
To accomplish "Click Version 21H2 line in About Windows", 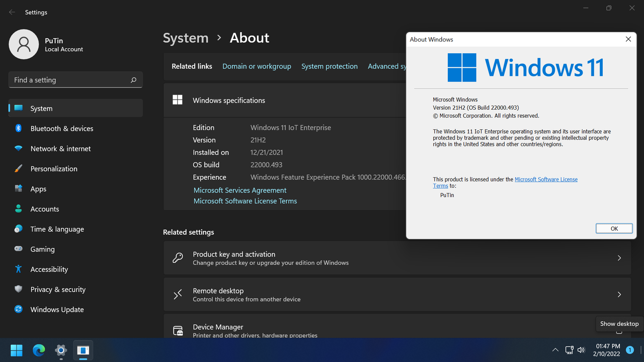I will [476, 108].
